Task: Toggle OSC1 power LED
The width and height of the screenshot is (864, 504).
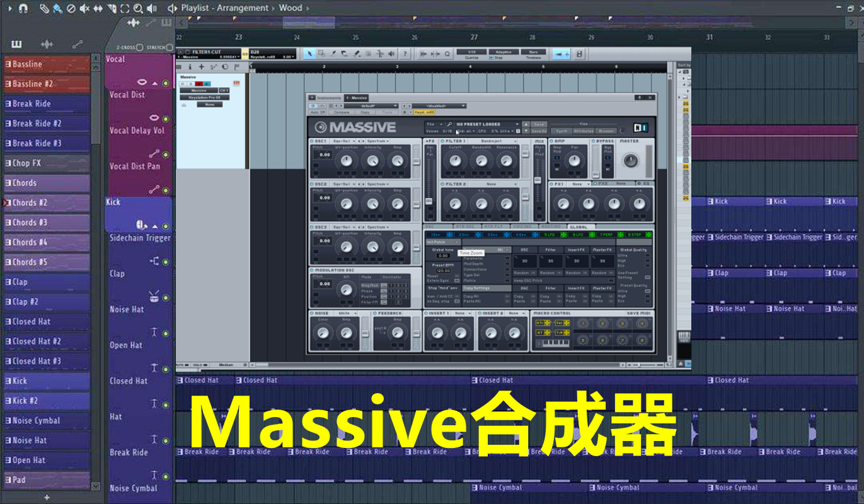Action: coord(311,141)
